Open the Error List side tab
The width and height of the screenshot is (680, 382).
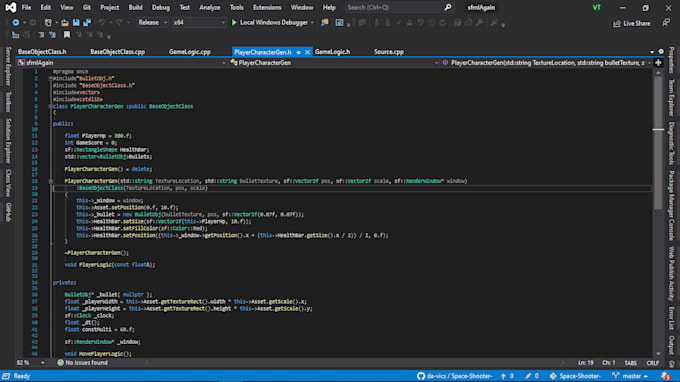point(671,319)
